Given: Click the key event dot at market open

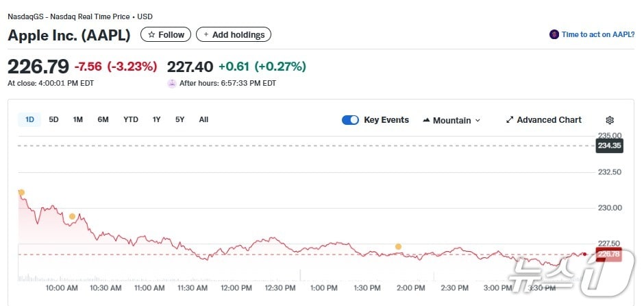Looking at the screenshot, I should 21,193.
